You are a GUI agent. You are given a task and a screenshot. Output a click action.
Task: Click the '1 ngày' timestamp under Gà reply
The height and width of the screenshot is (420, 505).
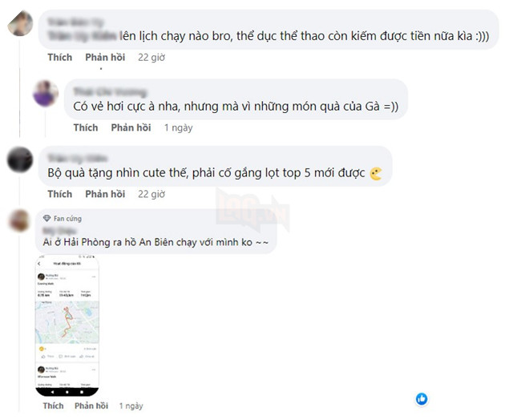point(178,128)
